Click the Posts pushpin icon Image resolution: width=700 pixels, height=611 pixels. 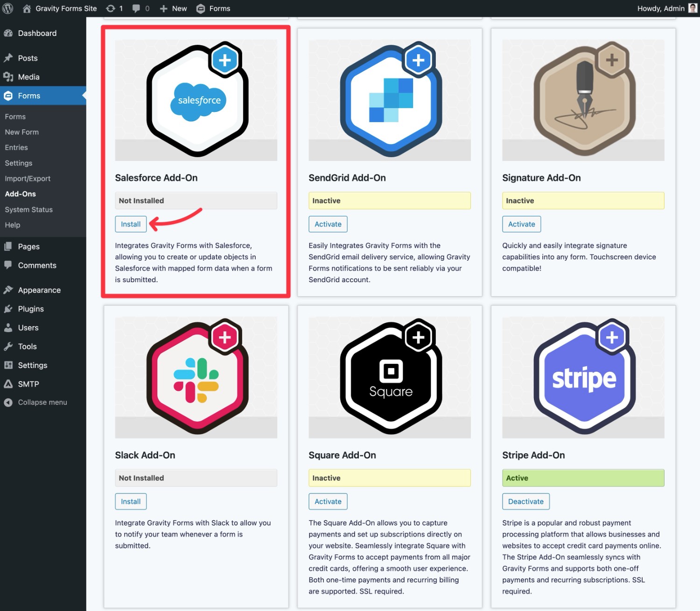pyautogui.click(x=8, y=58)
